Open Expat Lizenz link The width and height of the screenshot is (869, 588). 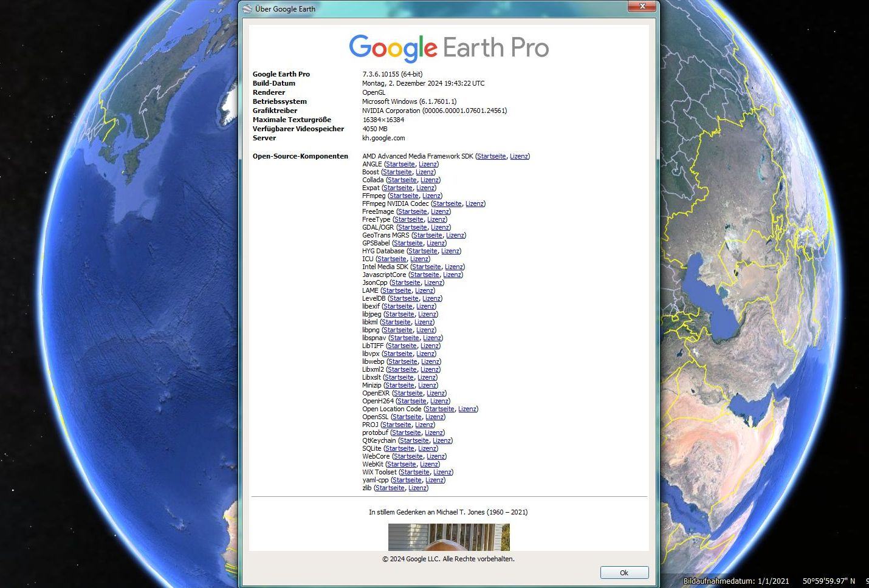click(x=425, y=188)
